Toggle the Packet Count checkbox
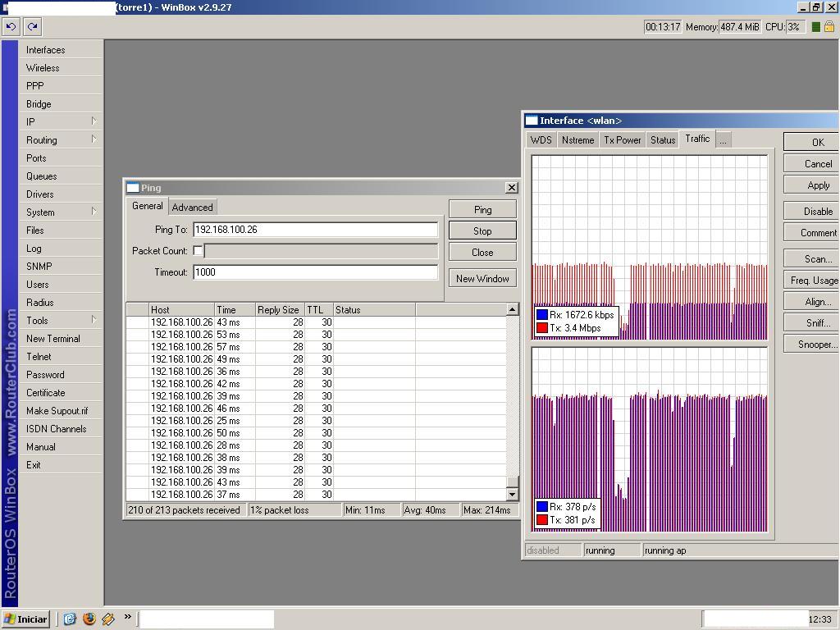 [199, 251]
